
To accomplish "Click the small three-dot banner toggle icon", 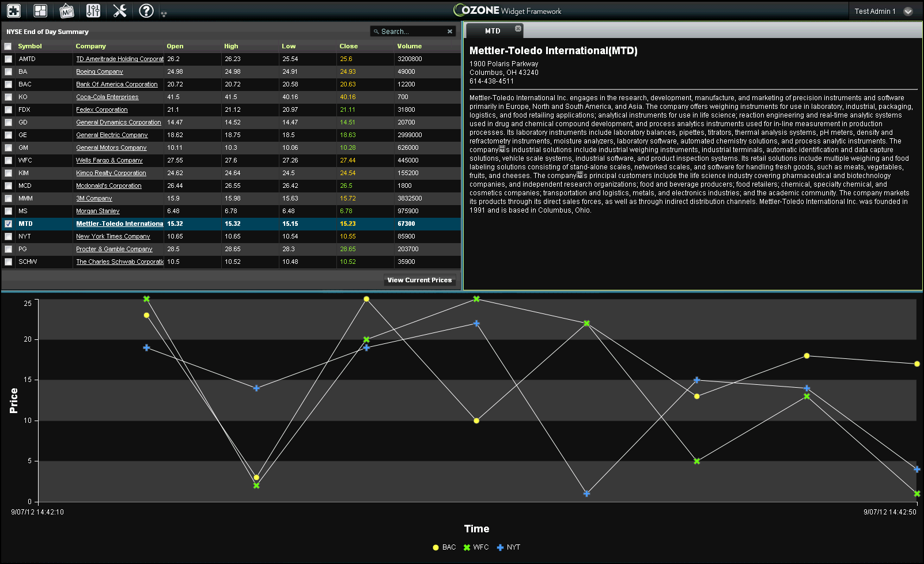I will pos(164,14).
